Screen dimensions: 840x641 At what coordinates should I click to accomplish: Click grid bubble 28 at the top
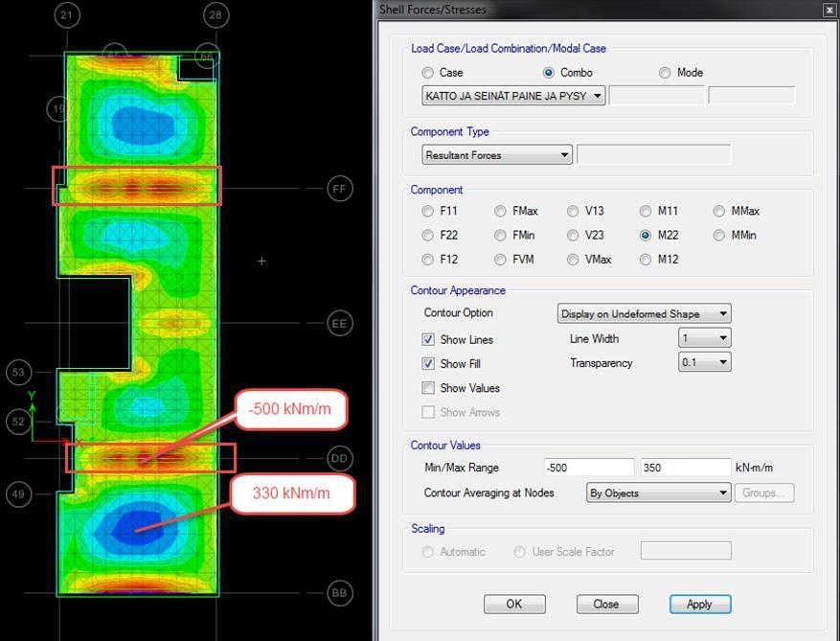click(x=216, y=15)
